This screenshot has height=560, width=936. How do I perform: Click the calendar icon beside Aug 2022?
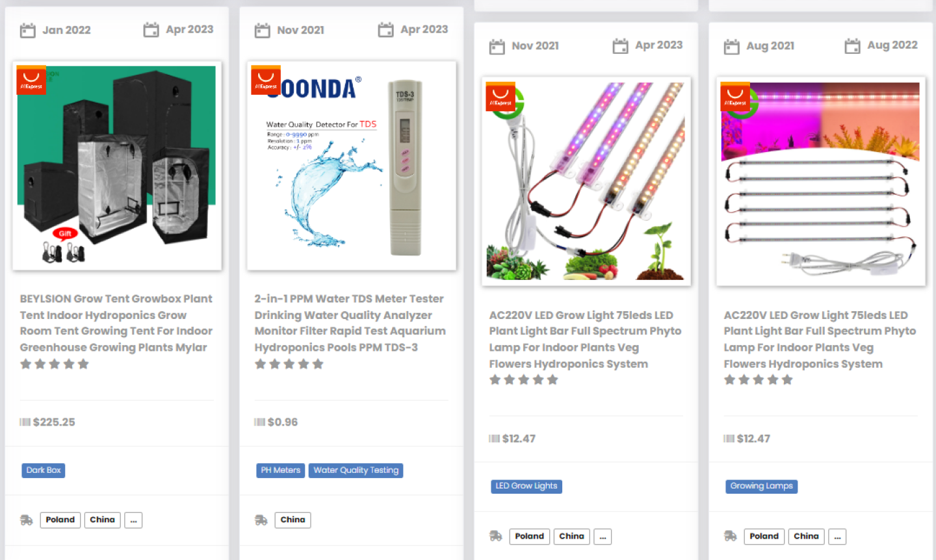click(852, 46)
